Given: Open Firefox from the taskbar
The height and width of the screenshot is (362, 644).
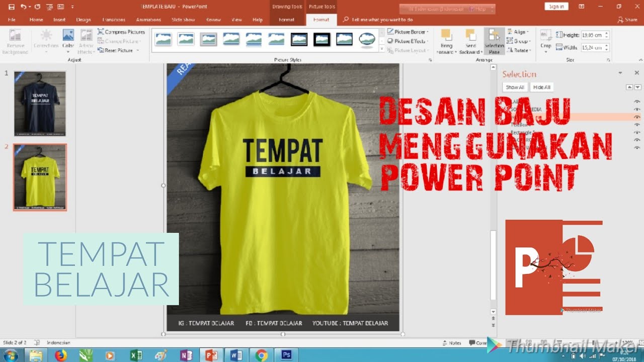Looking at the screenshot, I should click(61, 355).
